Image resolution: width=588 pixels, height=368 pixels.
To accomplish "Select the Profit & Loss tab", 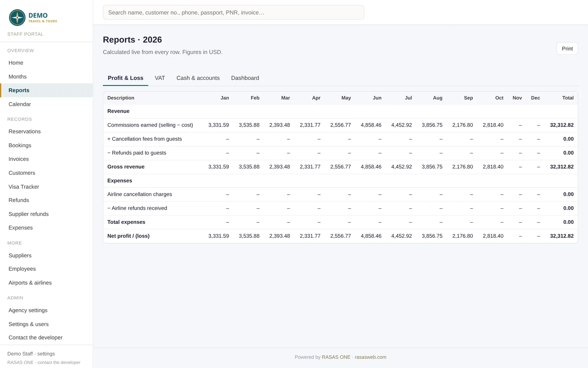I will click(125, 78).
